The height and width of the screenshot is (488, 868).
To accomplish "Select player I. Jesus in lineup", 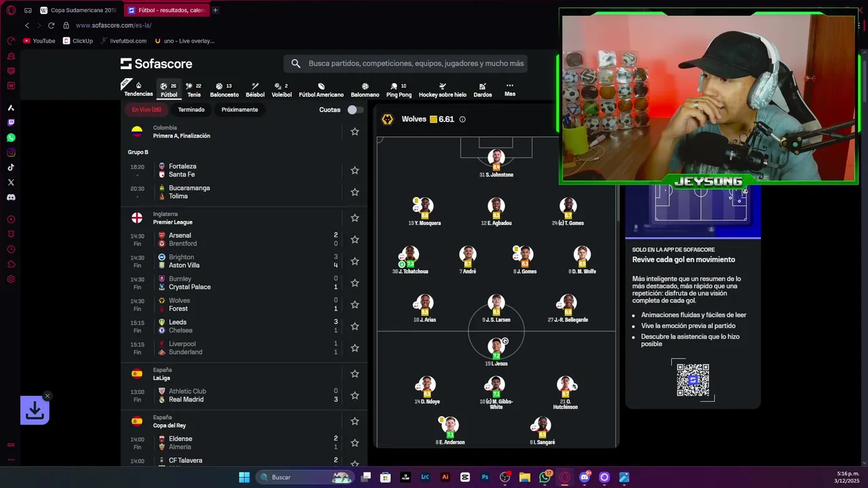I will pos(496,351).
